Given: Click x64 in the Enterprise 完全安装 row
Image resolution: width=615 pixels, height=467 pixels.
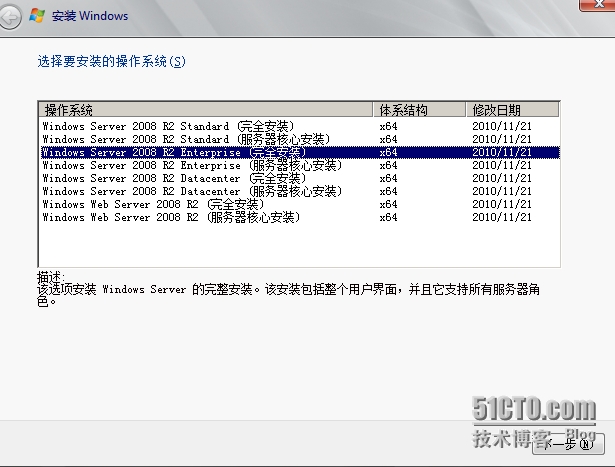Looking at the screenshot, I should pos(388,152).
